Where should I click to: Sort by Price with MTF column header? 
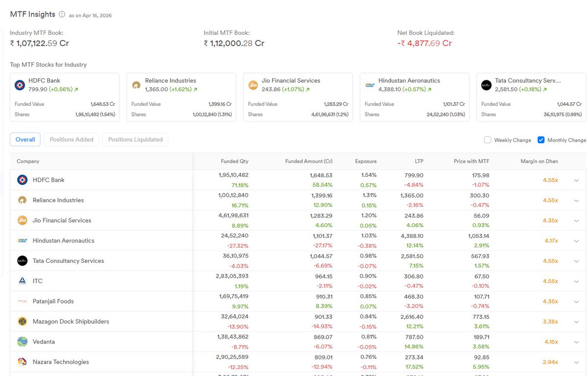471,161
